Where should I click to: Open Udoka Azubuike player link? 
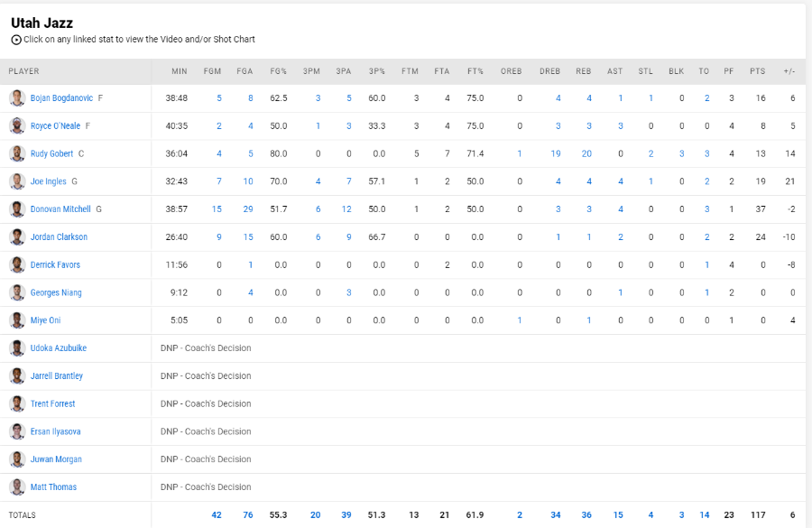pos(59,348)
